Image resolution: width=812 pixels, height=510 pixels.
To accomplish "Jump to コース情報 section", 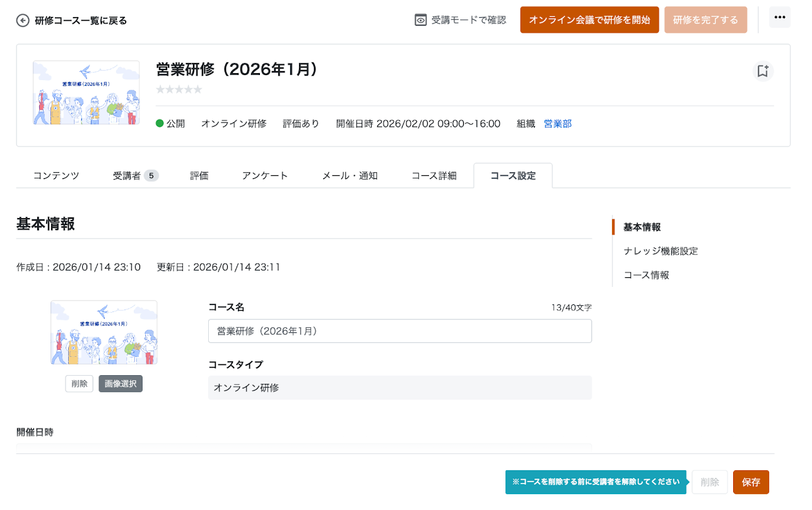I will coord(646,275).
